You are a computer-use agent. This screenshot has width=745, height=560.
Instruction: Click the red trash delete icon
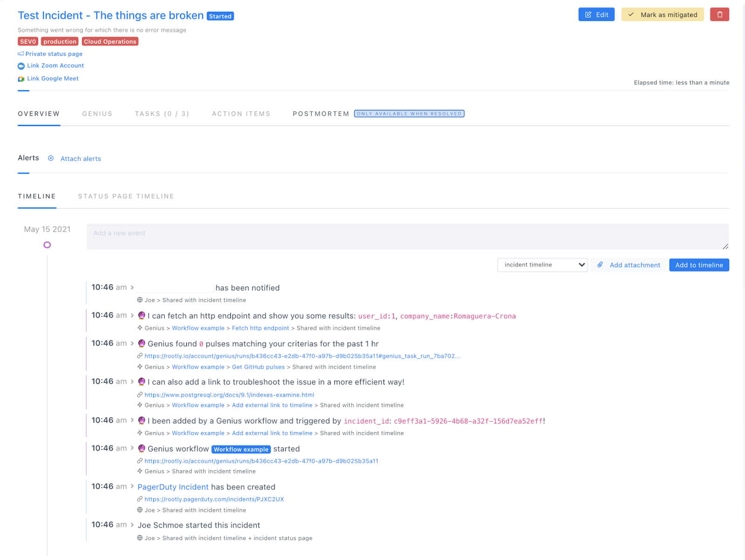tap(719, 14)
